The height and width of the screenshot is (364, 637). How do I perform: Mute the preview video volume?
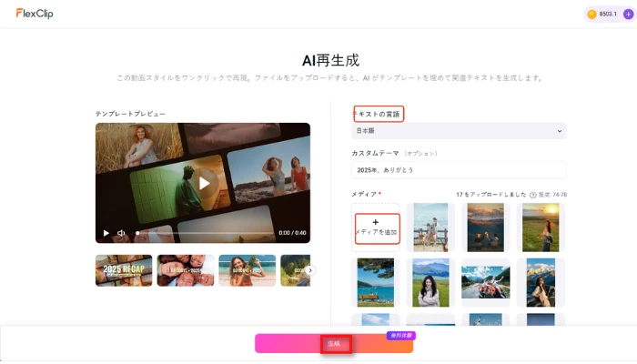click(x=121, y=233)
